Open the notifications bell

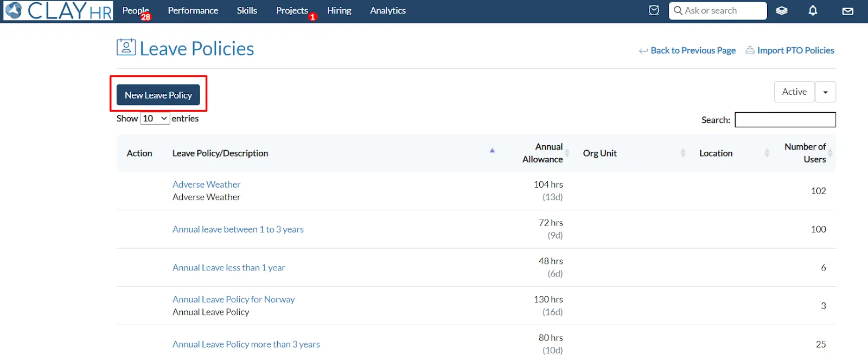813,11
